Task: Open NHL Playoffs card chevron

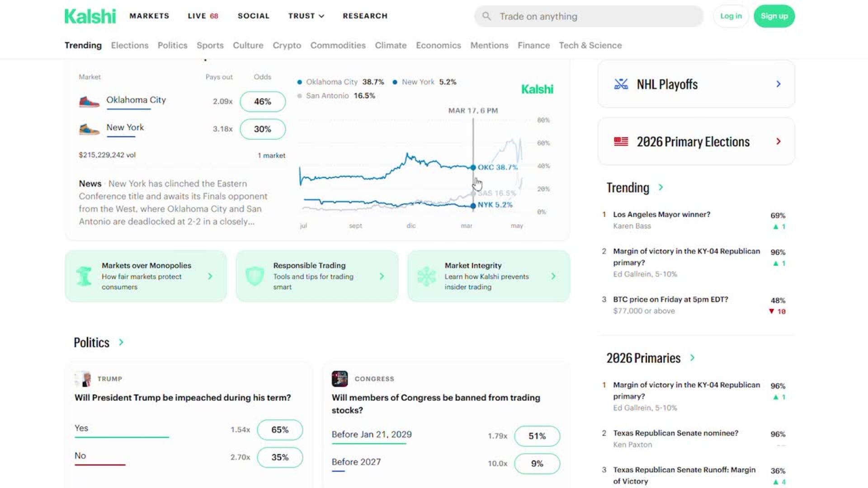Action: (778, 84)
